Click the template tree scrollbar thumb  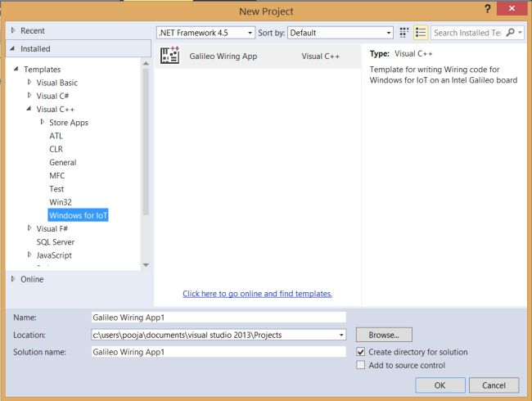point(146,142)
